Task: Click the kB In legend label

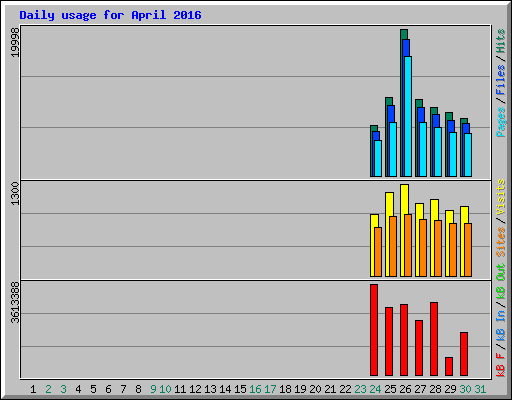Action: click(x=500, y=325)
